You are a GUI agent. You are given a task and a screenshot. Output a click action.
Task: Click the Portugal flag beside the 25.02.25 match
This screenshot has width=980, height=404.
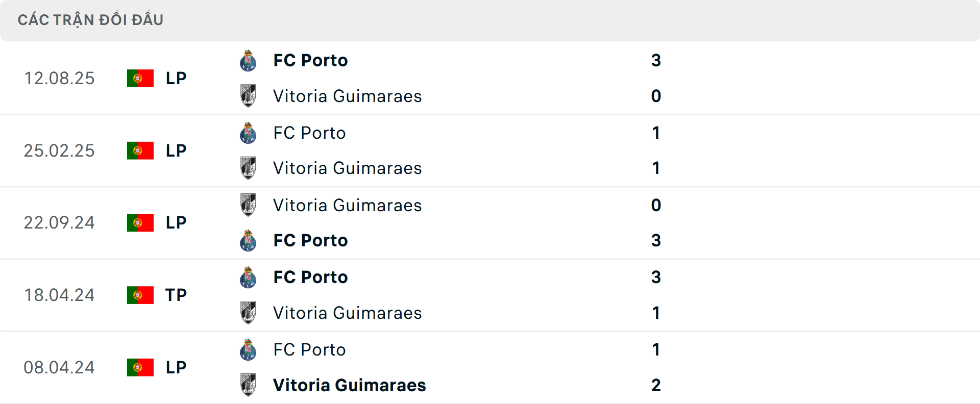[140, 150]
